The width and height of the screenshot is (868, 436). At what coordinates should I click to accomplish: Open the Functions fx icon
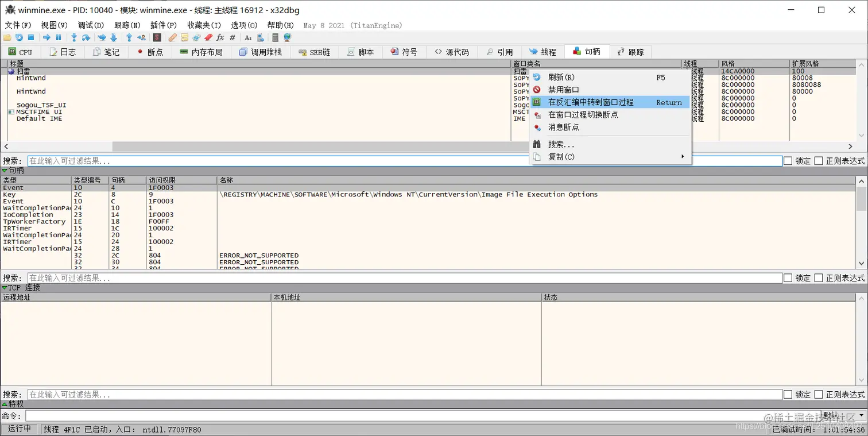[220, 37]
